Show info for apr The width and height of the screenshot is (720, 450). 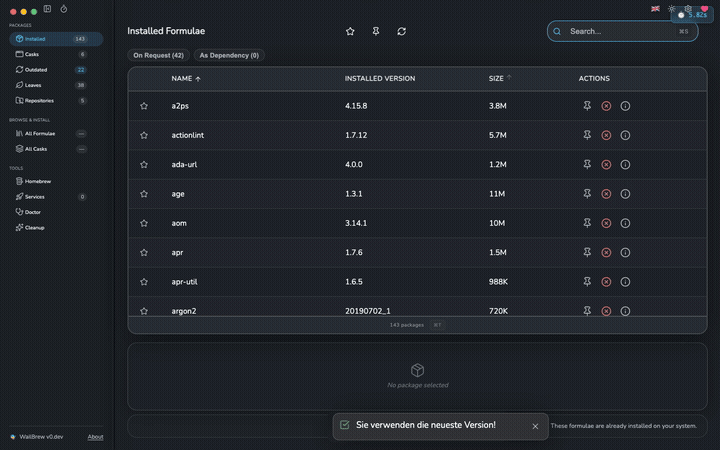625,253
